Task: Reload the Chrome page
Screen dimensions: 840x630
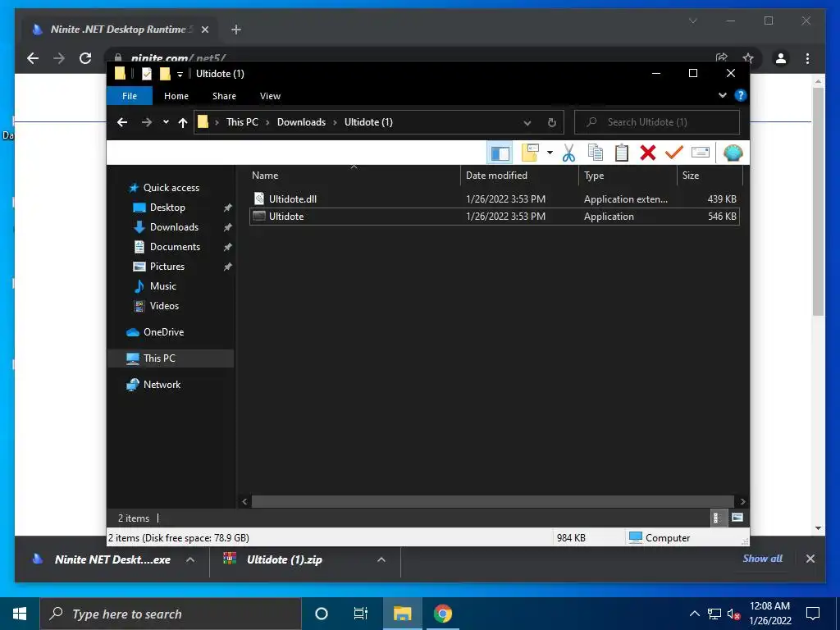Action: [85, 58]
